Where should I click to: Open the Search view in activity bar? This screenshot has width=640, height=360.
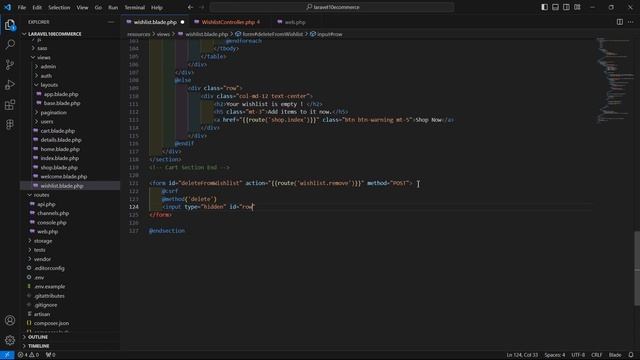click(10, 44)
